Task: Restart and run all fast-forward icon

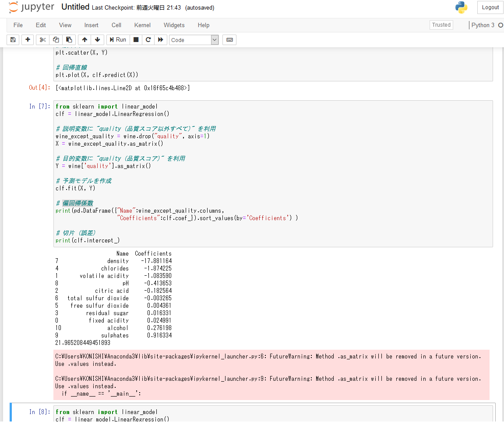Action: click(161, 40)
